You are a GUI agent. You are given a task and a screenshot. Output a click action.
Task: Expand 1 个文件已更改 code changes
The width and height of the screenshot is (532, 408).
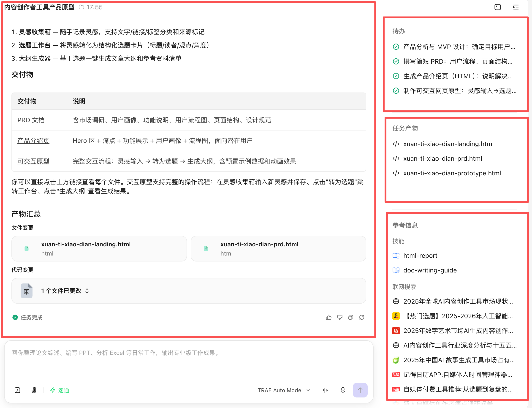pyautogui.click(x=189, y=291)
